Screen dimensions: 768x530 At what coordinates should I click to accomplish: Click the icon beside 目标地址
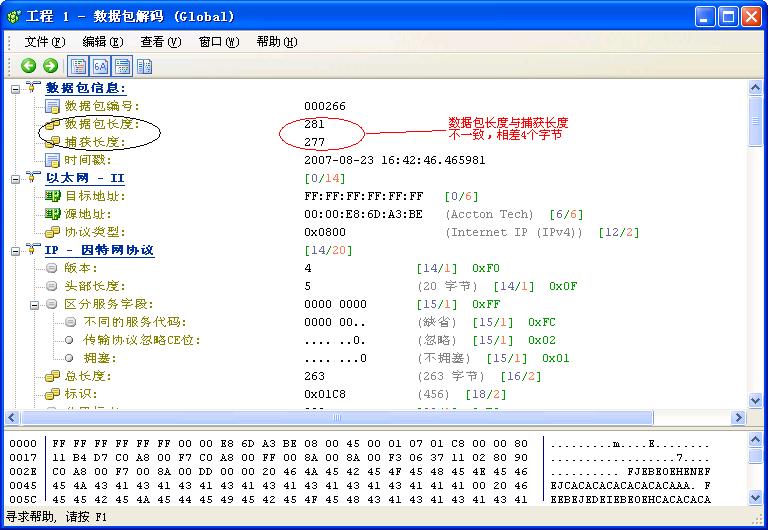click(52, 196)
